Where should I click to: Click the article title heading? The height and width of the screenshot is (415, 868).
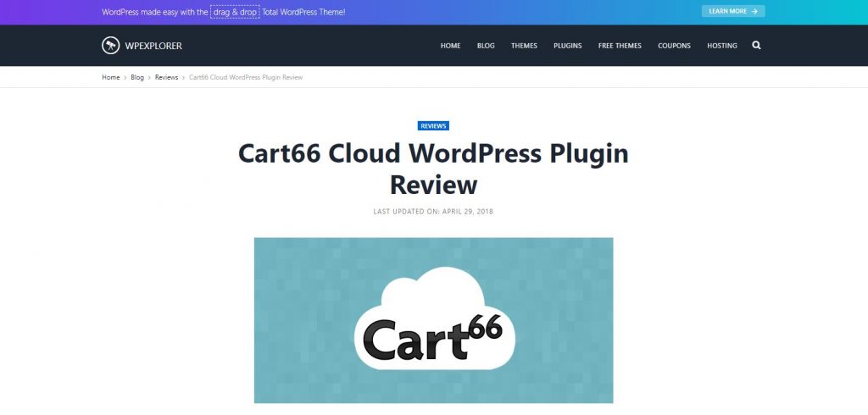[433, 169]
